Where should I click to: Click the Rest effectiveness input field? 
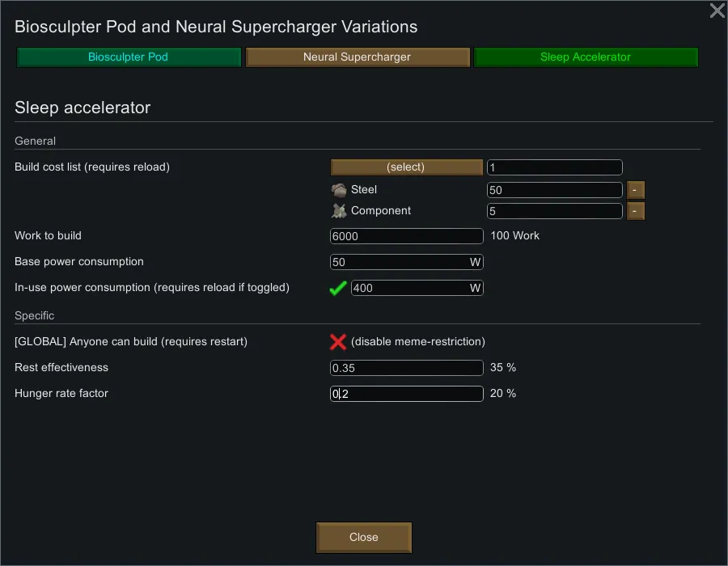tap(406, 368)
